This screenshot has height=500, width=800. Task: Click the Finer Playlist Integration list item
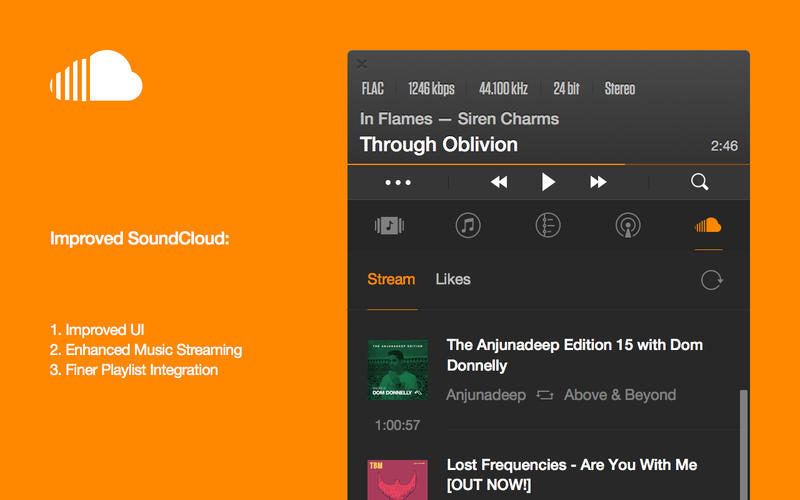coord(134,370)
